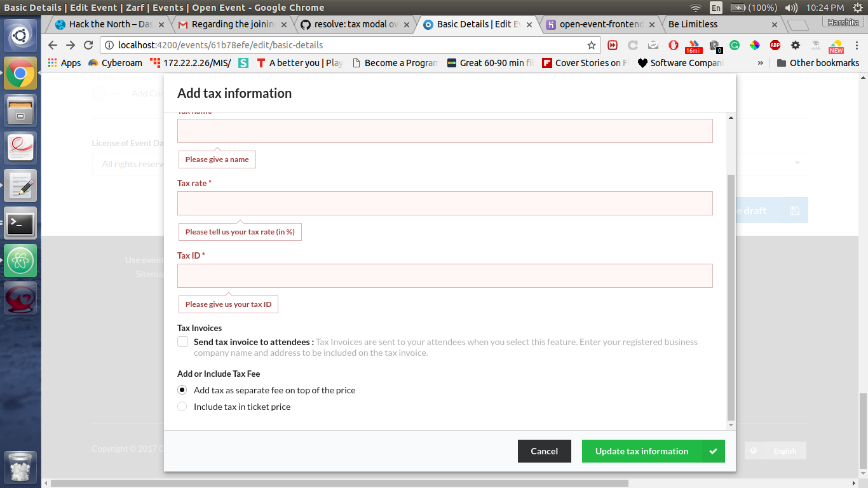Click the modal scrollbar up arrow
This screenshot has height=488, width=868.
(x=731, y=118)
